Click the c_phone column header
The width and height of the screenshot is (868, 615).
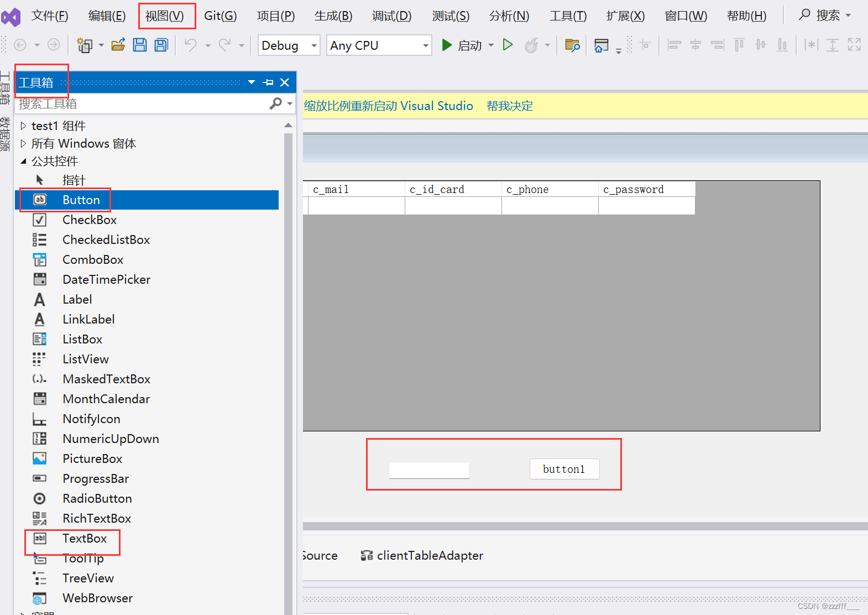(x=550, y=189)
